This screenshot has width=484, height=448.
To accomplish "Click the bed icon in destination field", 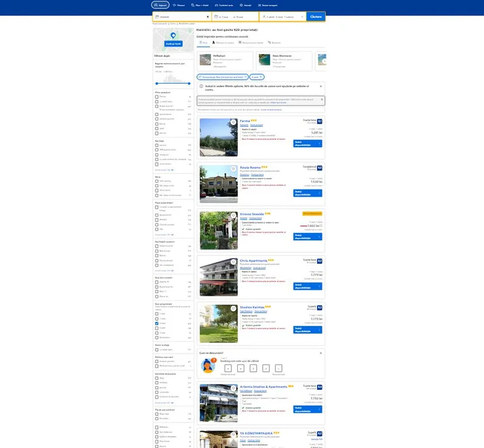I will coord(157,17).
